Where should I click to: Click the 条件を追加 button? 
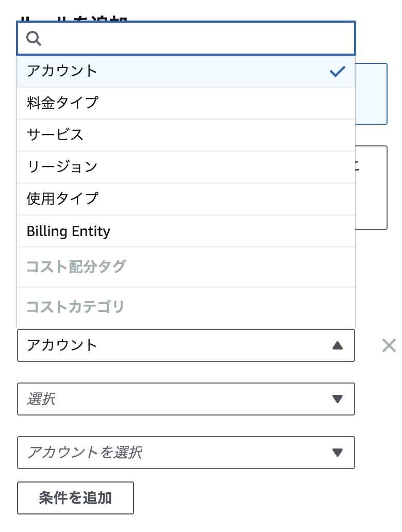click(75, 498)
